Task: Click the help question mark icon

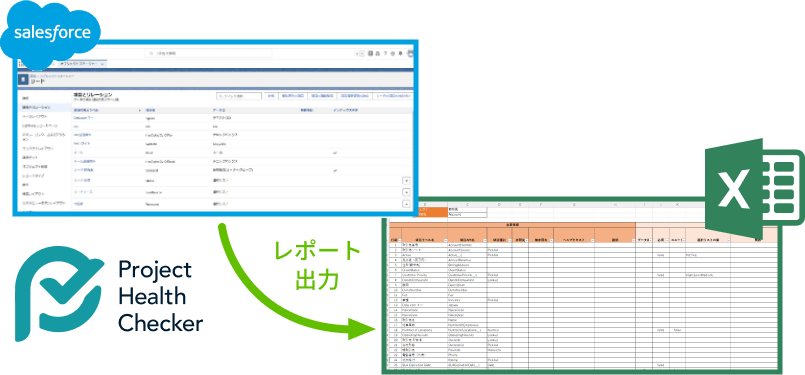Action: [x=385, y=53]
